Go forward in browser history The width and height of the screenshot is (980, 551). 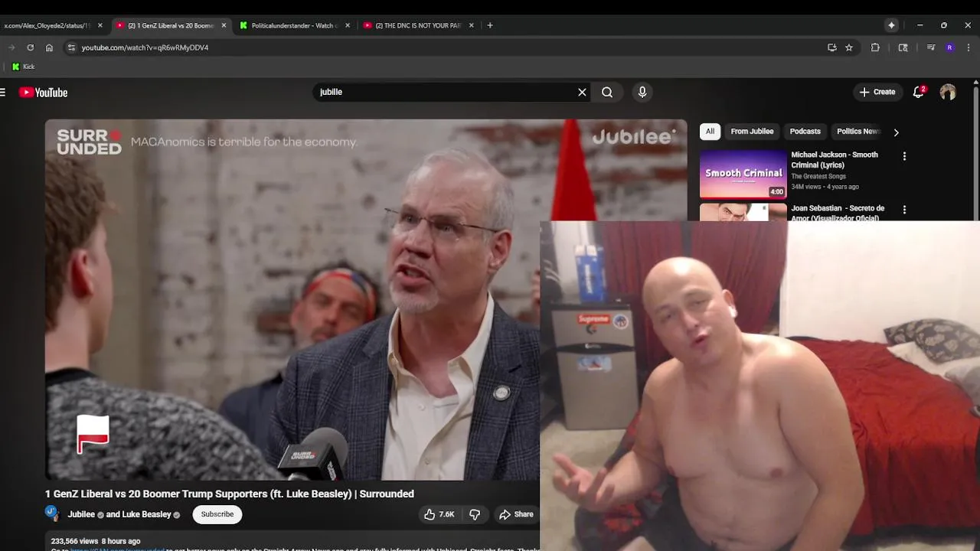tap(11, 47)
